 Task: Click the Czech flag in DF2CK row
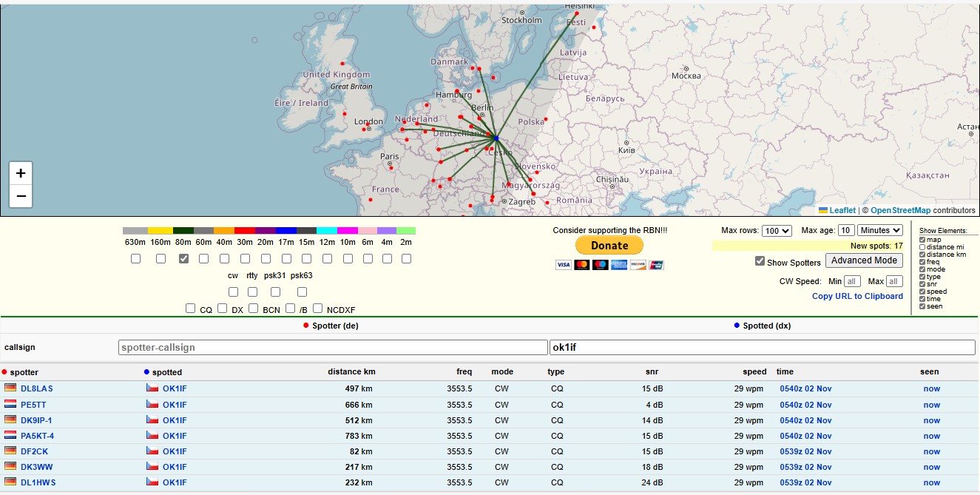[x=152, y=451]
